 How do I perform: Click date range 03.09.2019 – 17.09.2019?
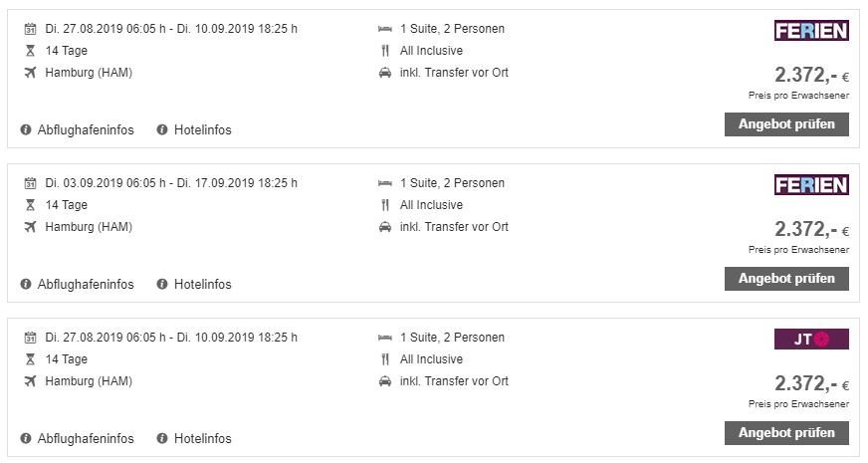(171, 183)
